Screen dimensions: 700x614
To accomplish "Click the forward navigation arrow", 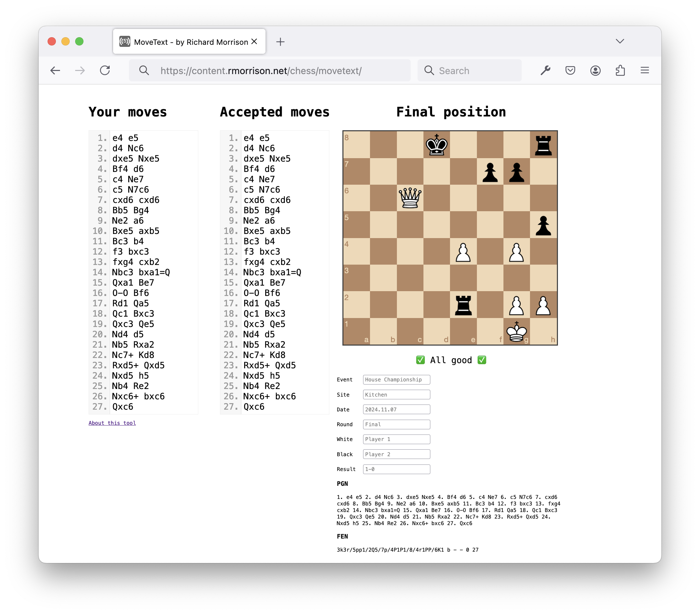I will click(80, 71).
